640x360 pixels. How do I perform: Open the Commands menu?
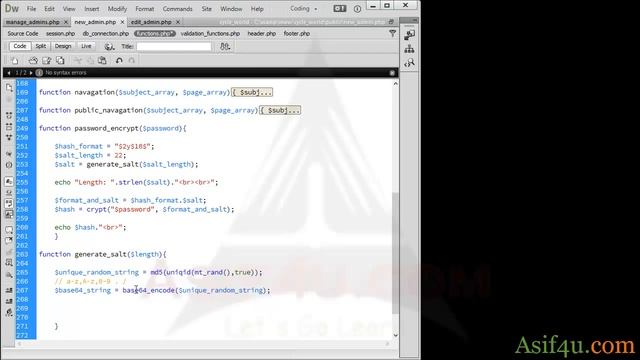[178, 9]
